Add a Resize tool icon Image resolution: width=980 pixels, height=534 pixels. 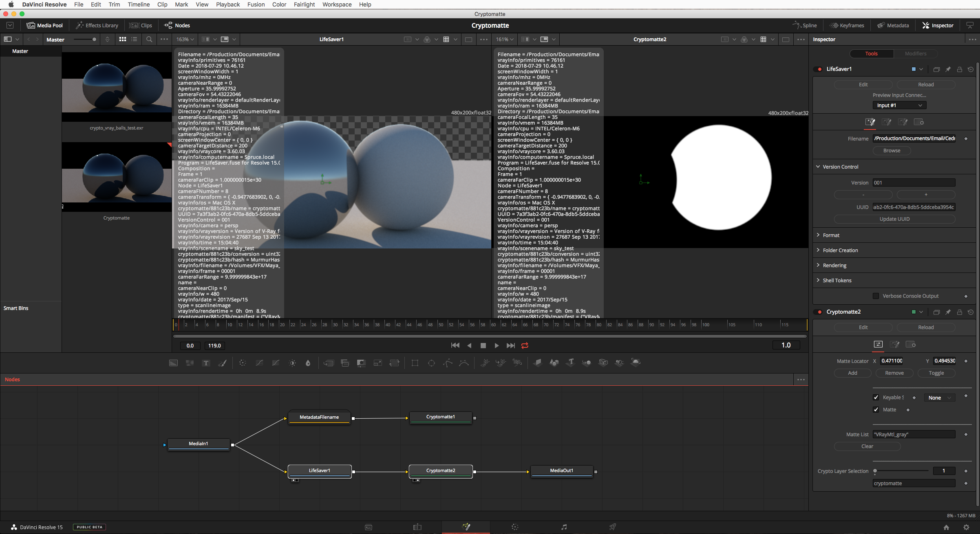tap(378, 363)
